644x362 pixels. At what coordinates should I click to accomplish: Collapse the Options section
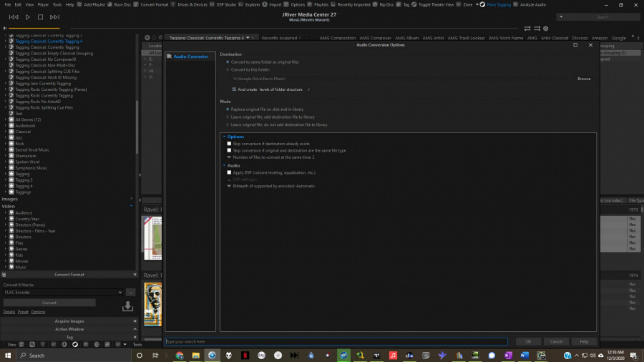(x=224, y=137)
